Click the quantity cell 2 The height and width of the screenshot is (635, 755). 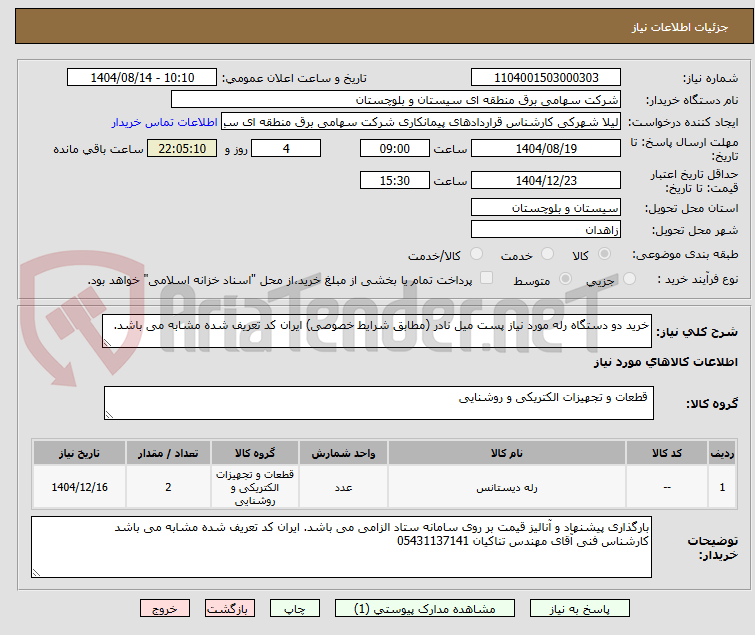pos(168,487)
